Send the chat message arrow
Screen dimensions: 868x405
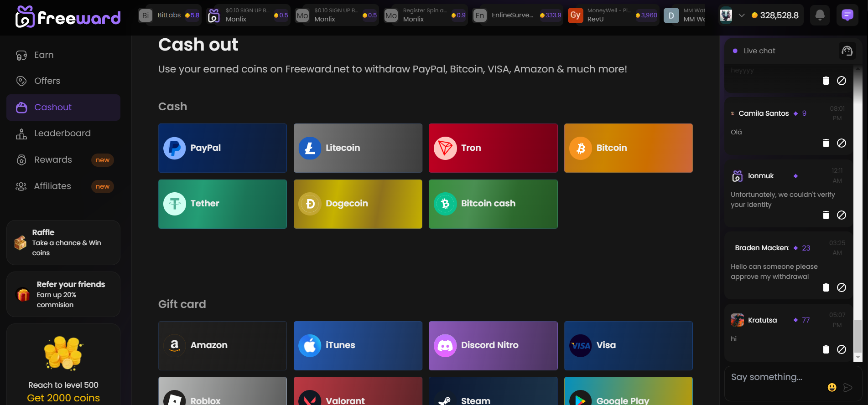click(x=848, y=387)
